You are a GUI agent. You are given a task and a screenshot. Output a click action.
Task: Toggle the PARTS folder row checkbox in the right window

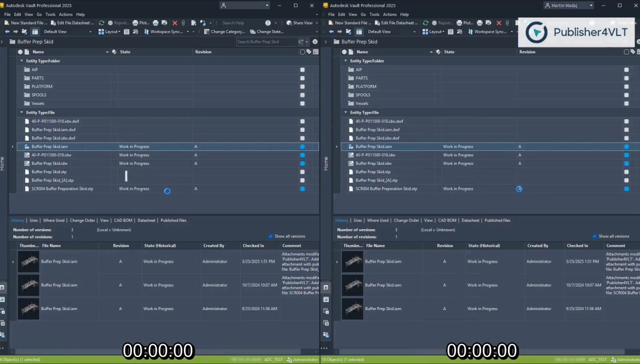coord(626,78)
